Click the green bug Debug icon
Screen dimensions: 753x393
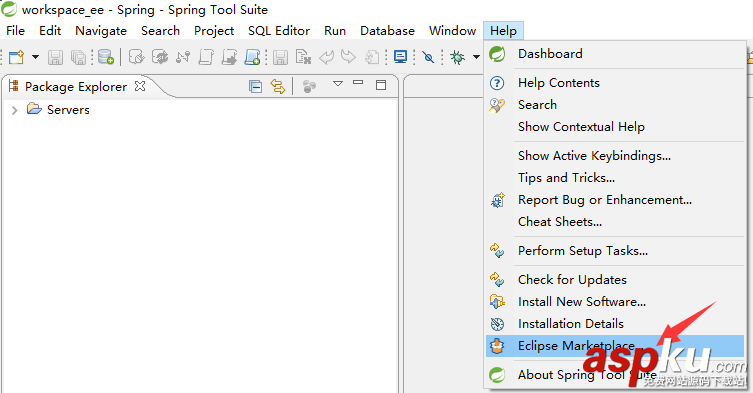tap(457, 57)
